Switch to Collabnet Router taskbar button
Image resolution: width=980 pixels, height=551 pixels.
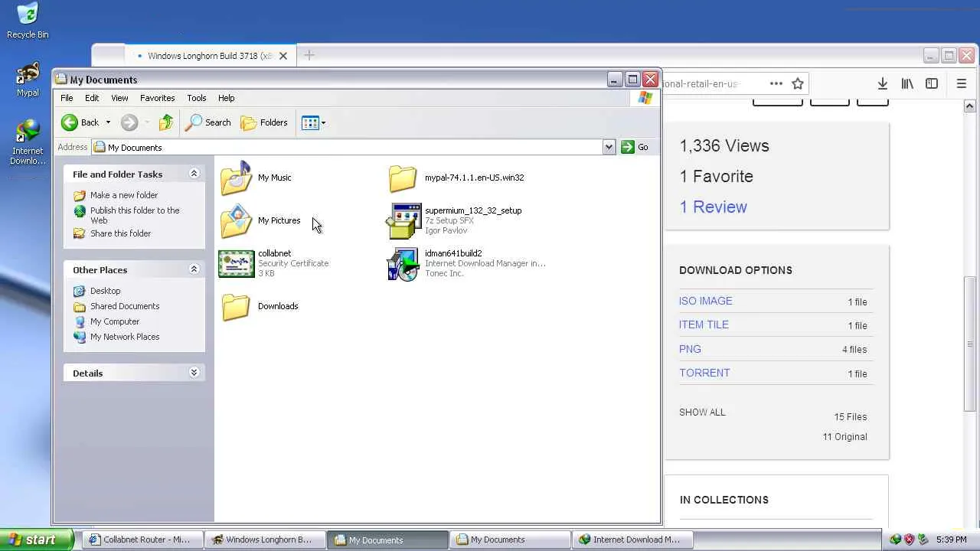point(144,540)
